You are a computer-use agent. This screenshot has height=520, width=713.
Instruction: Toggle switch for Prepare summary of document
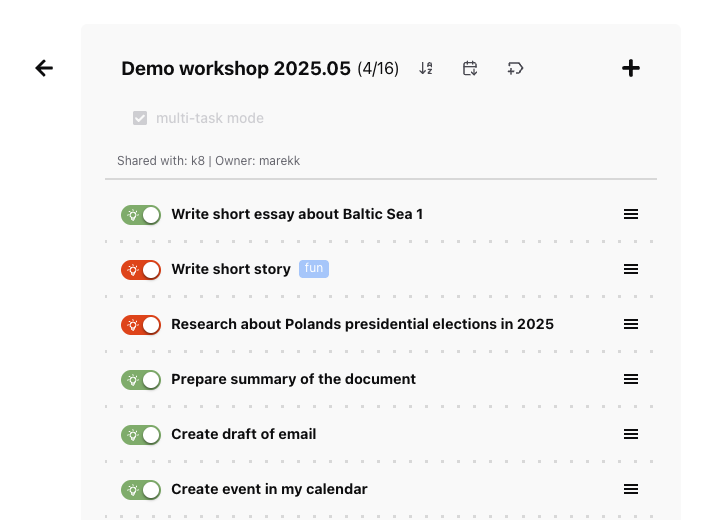[141, 380]
